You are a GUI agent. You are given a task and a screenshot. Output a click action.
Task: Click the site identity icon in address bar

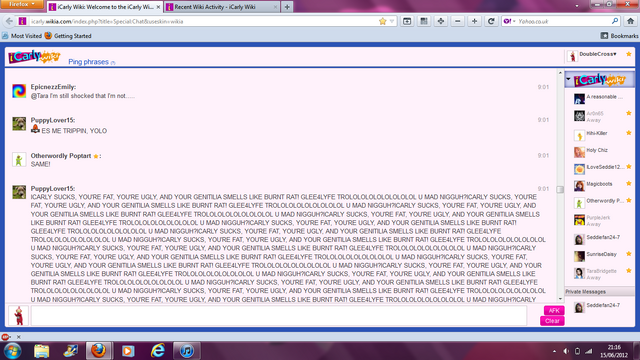click(23, 21)
